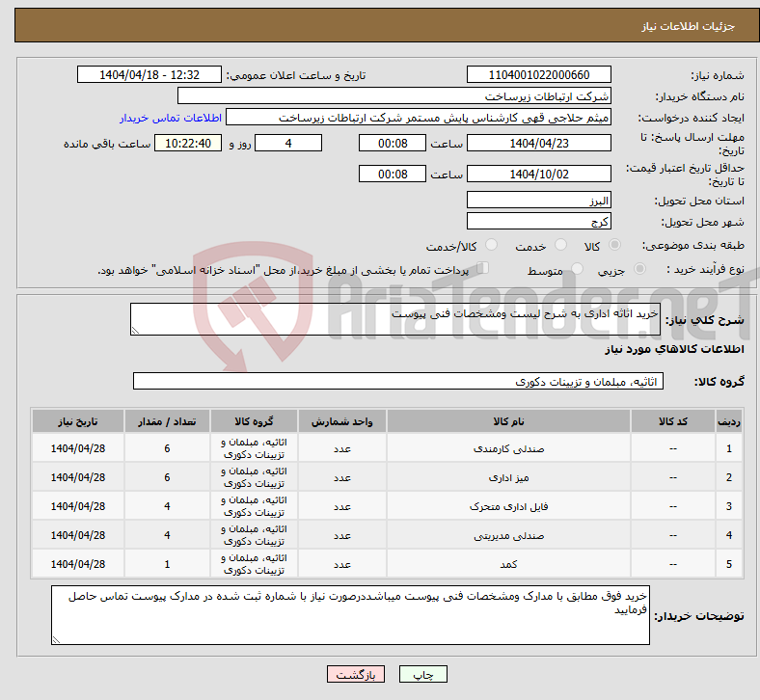Click the فایل اداری متحرک item name

pyautogui.click(x=508, y=507)
